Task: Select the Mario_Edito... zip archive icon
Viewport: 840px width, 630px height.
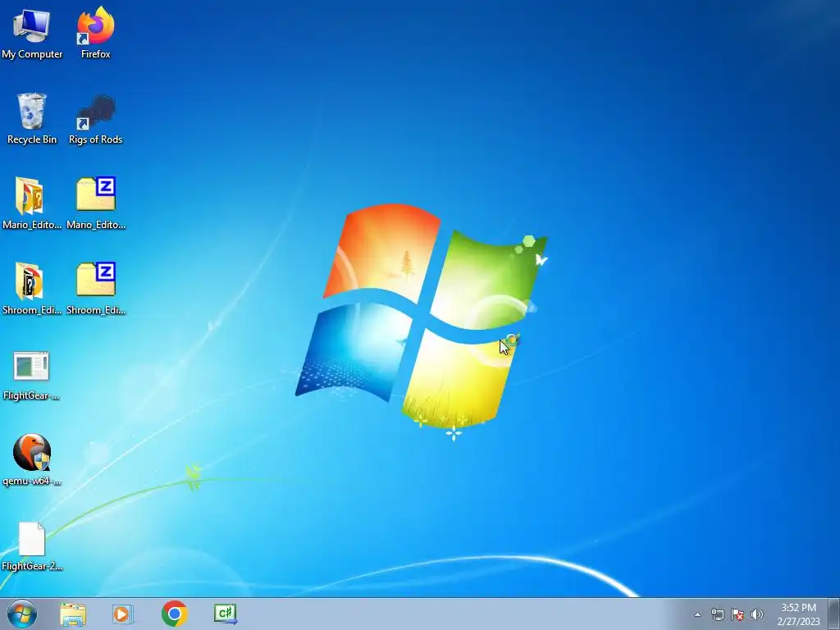Action: (96, 194)
